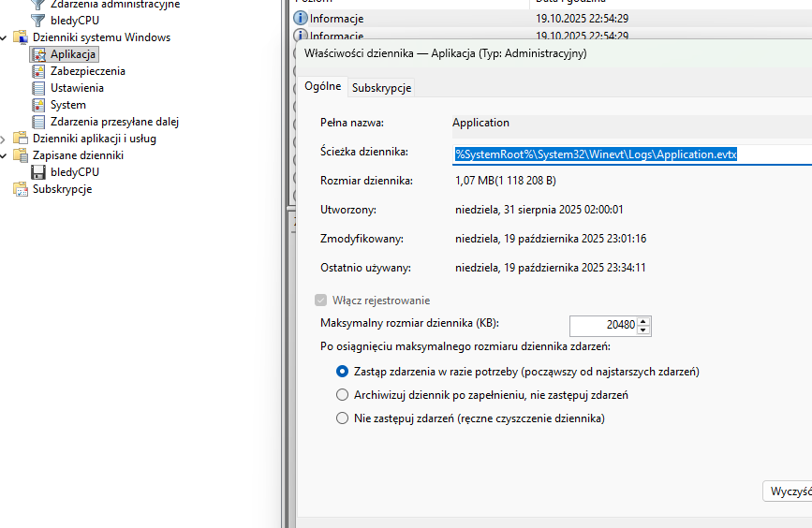Click the Zdarzenia administracyjne filter icon
The width and height of the screenshot is (812, 528).
tap(37, 5)
